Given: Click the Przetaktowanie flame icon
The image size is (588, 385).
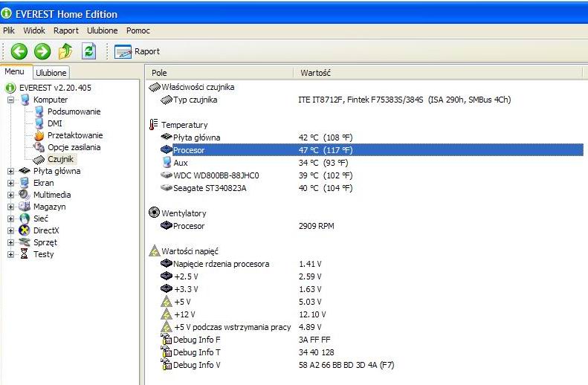Looking at the screenshot, I should (x=39, y=135).
